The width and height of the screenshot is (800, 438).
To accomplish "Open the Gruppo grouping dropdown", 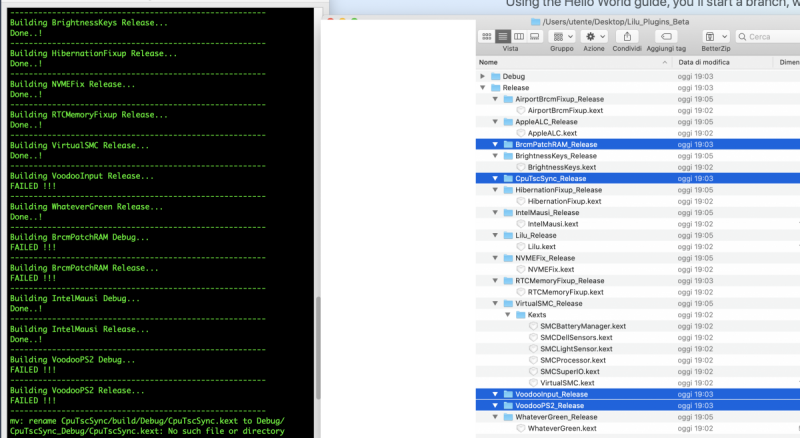I will click(561, 36).
